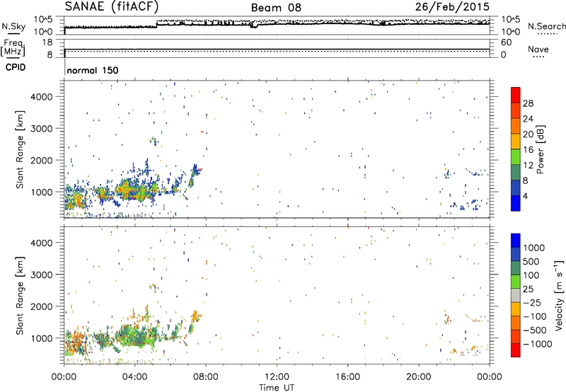Click the N.Search legend label
Screen dimensions: 566x392
[x=546, y=26]
